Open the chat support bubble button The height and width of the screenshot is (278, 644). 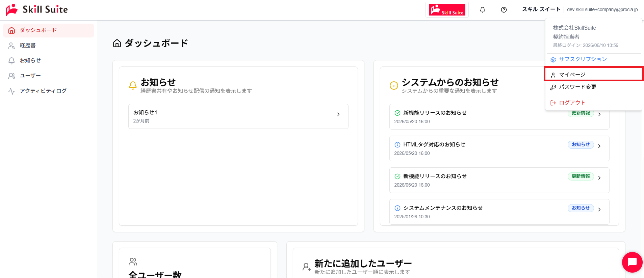632,262
